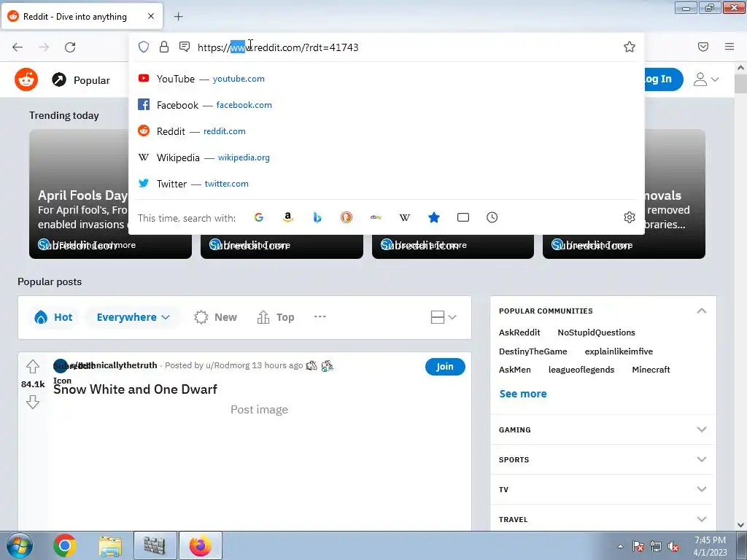Open search settings gear in dropdown

click(x=630, y=217)
